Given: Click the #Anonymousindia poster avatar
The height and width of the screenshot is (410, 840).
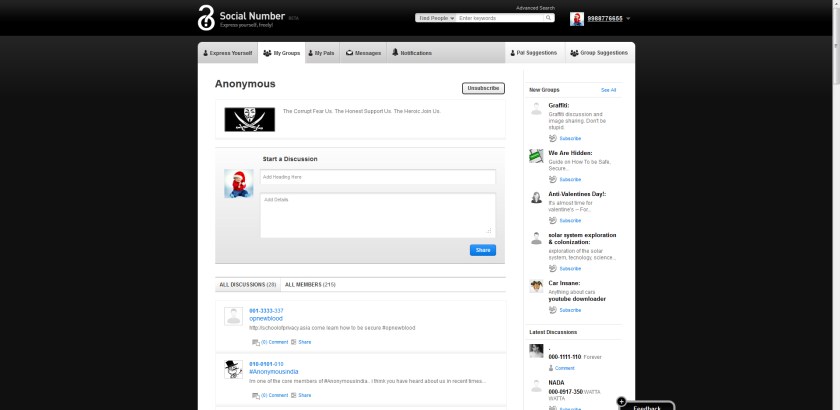Looking at the screenshot, I should (233, 369).
